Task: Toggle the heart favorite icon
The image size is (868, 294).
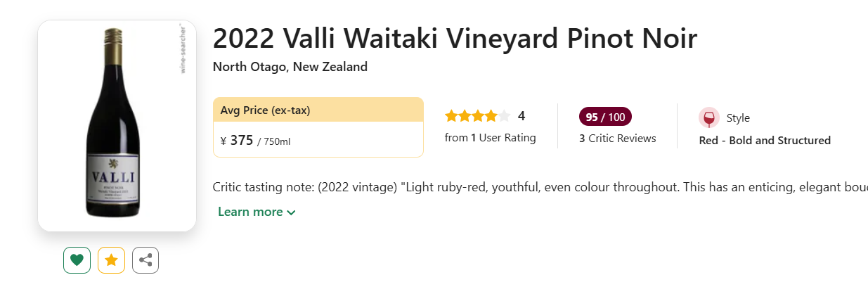Action: coord(77,260)
